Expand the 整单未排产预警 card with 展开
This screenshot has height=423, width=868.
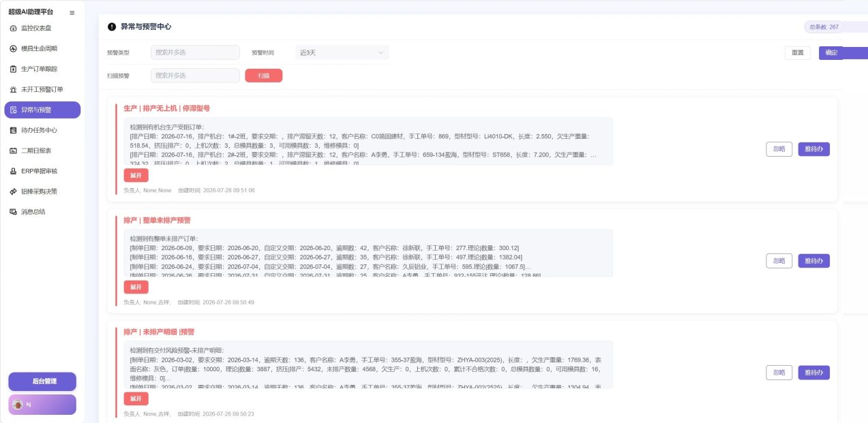[x=136, y=287]
